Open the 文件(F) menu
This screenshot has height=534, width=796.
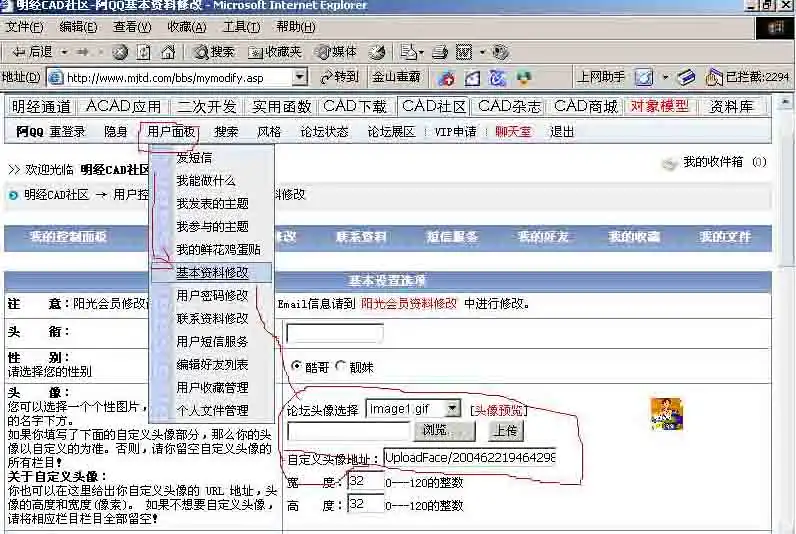pyautogui.click(x=24, y=26)
